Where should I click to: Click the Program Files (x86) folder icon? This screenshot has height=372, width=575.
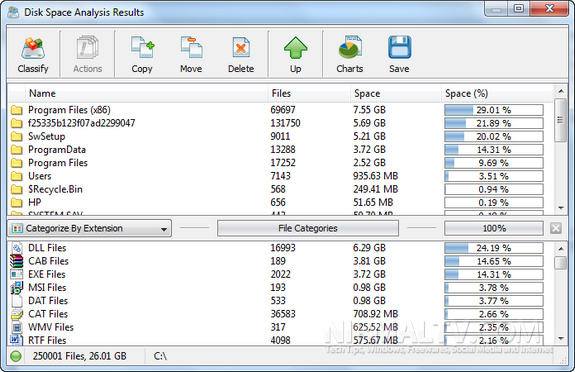16,110
